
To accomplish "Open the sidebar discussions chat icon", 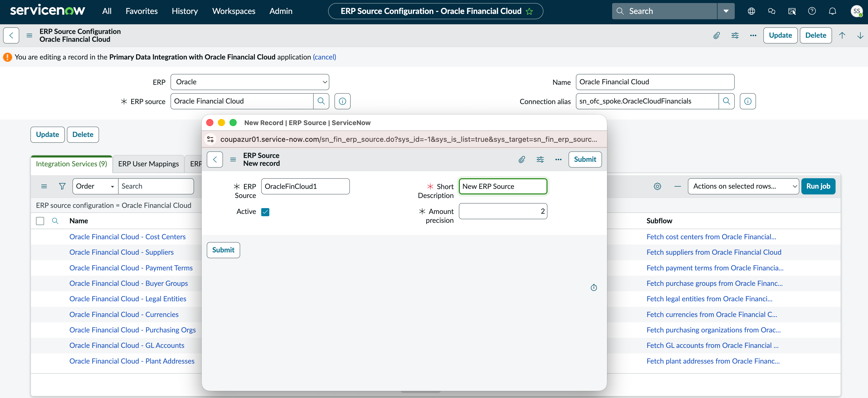I will (771, 11).
